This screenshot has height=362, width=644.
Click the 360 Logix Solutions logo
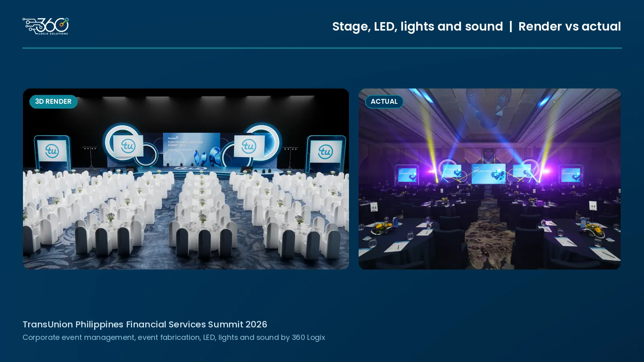click(x=45, y=26)
